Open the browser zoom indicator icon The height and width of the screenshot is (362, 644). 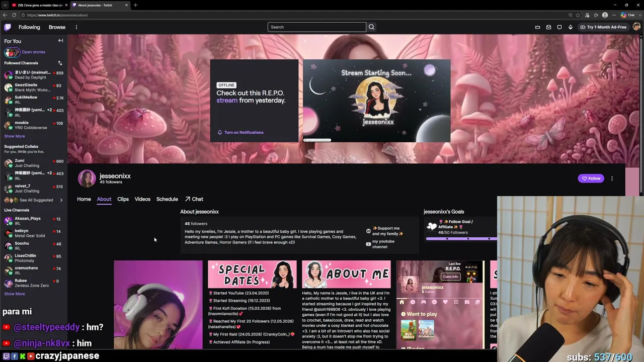[571, 15]
